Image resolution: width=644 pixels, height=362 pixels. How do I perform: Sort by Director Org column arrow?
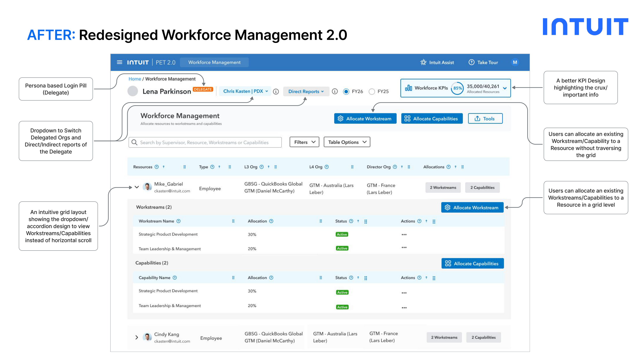402,167
